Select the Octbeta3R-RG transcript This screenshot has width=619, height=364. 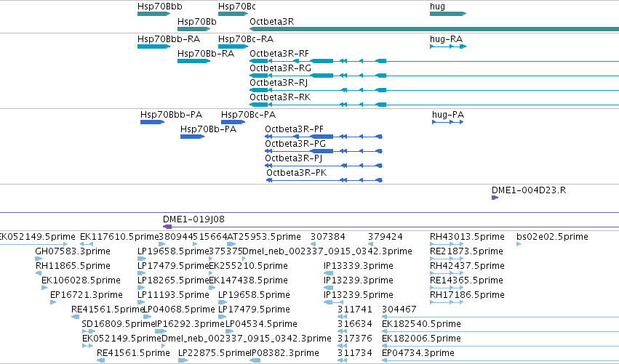434,76
